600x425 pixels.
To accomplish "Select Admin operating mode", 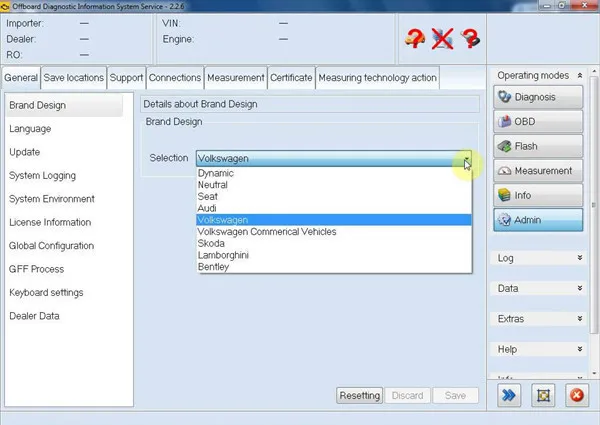I will click(538, 220).
